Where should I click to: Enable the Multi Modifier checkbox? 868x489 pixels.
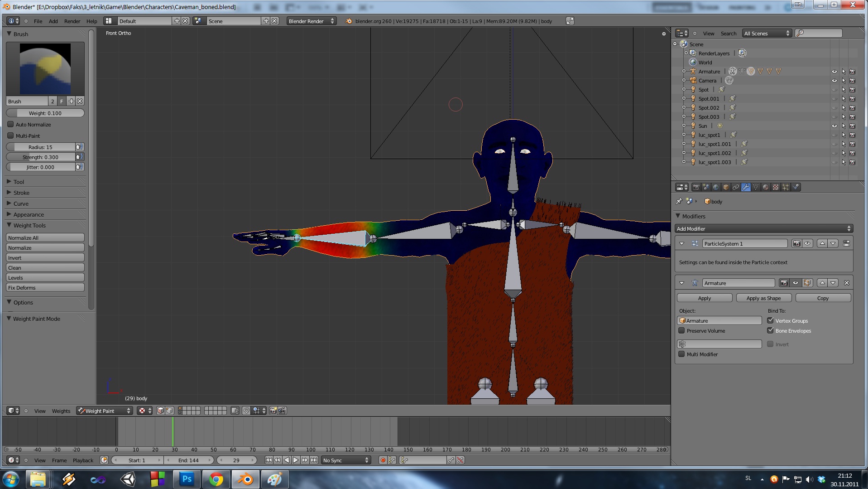click(x=681, y=354)
